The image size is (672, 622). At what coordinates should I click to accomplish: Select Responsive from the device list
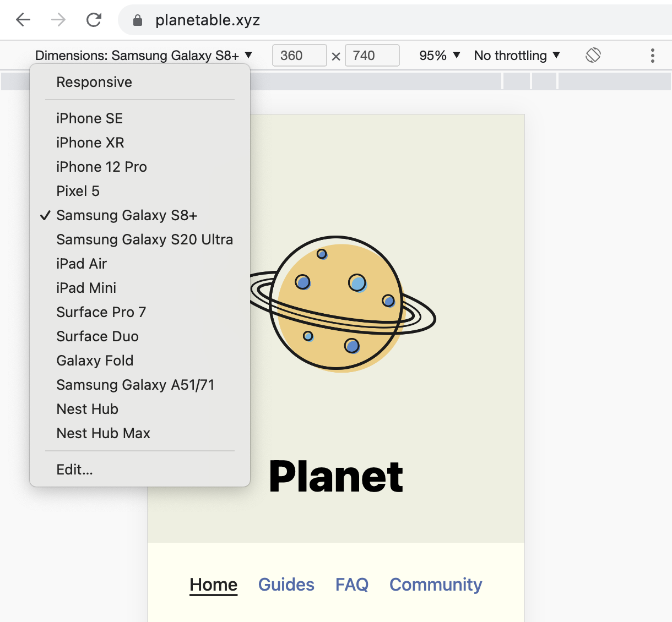tap(94, 81)
